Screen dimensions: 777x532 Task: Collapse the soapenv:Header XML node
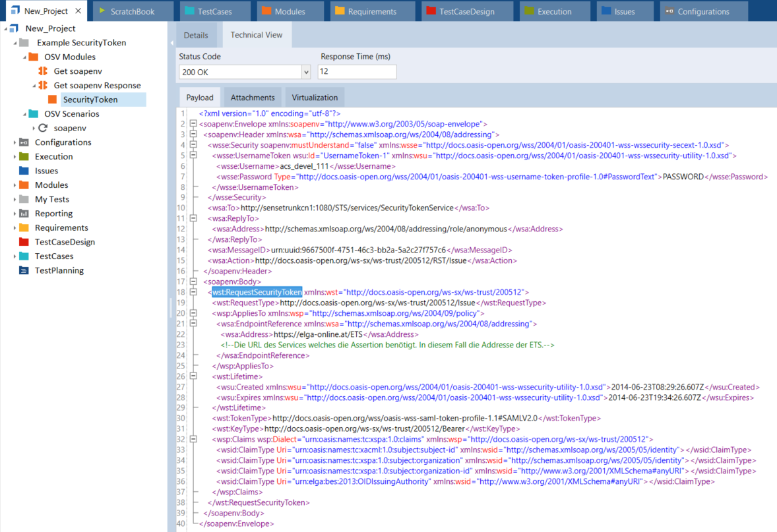pos(193,134)
